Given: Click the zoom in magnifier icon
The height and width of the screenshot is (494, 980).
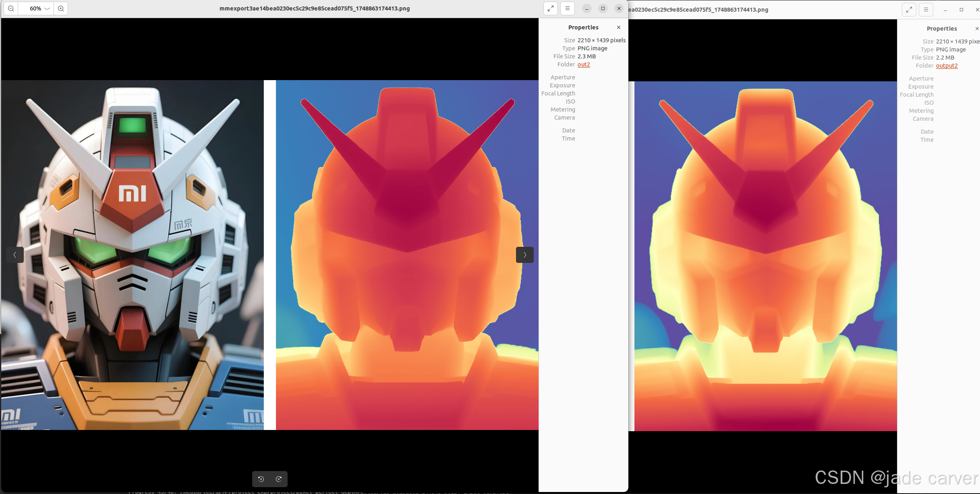Looking at the screenshot, I should pos(61,8).
